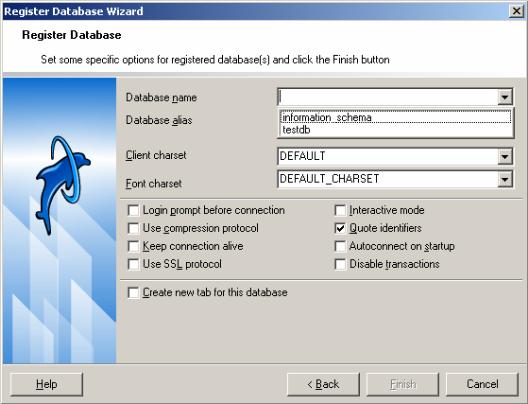Click the Register Database heading
Image resolution: width=528 pixels, height=404 pixels.
(72, 35)
